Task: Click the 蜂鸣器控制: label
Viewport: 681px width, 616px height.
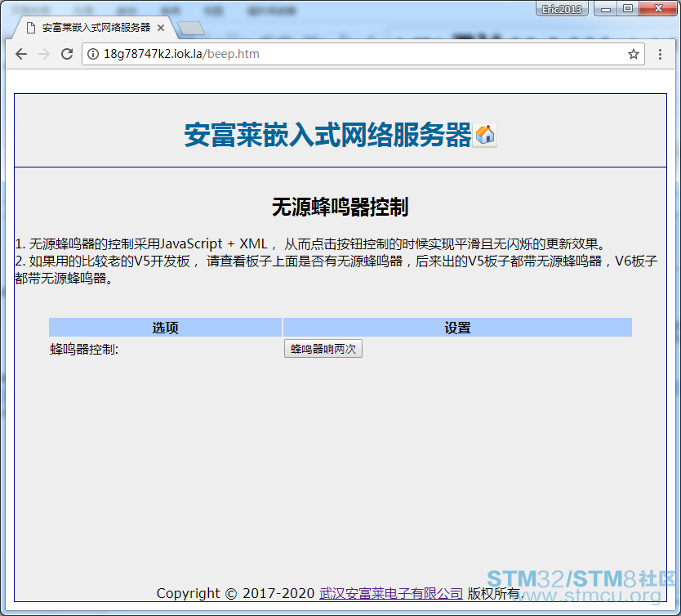Action: 84,350
